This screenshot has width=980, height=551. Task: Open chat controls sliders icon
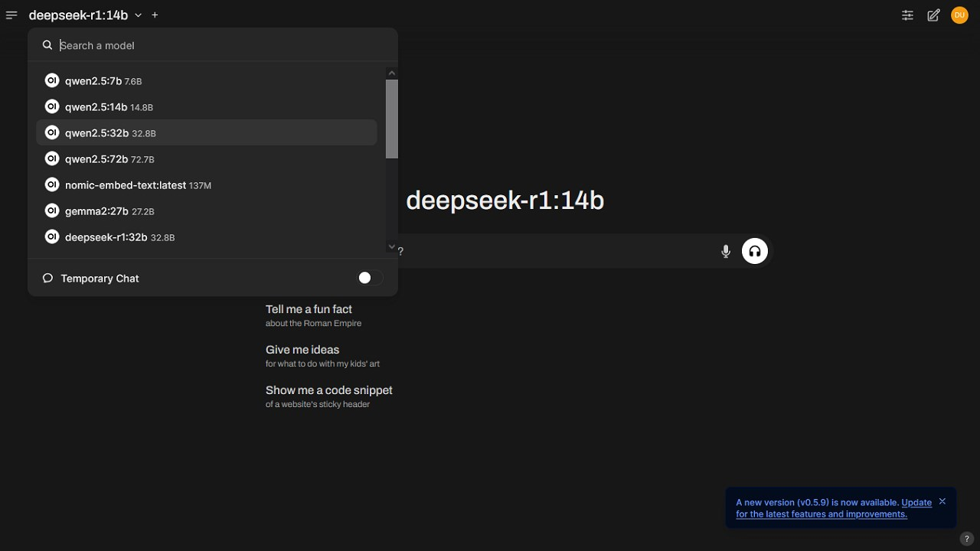(907, 15)
